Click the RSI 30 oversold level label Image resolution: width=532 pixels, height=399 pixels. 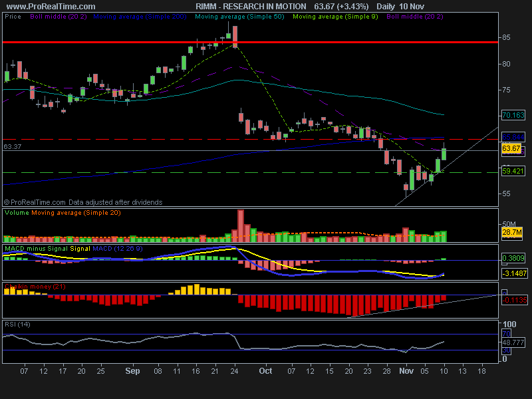pyautogui.click(x=506, y=350)
